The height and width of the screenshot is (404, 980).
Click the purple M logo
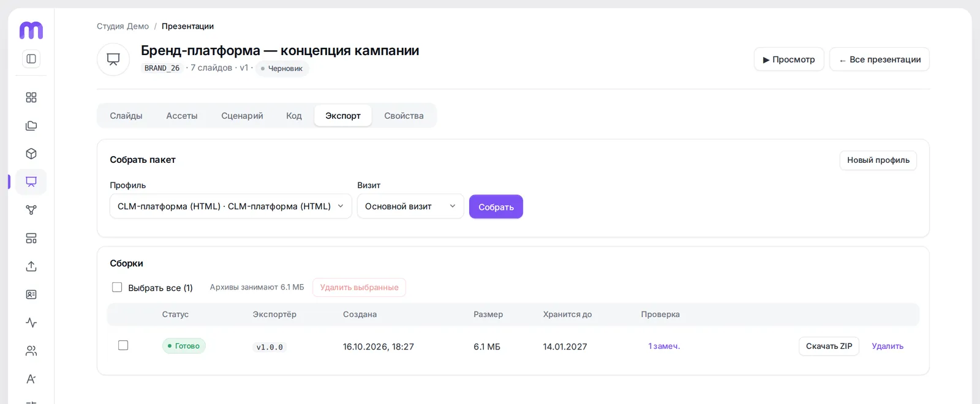click(x=31, y=30)
